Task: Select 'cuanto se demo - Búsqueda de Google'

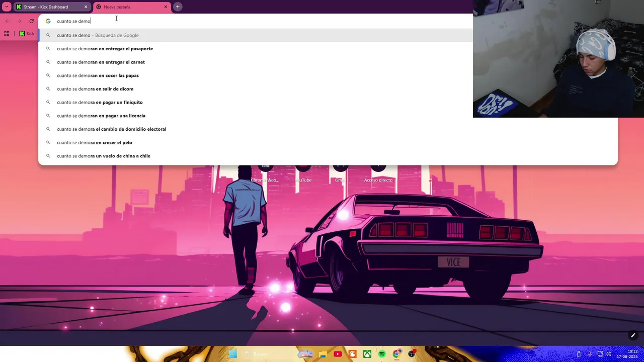Action: (256, 35)
